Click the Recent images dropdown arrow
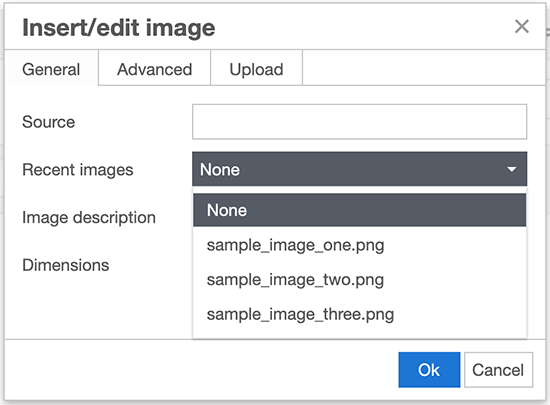The width and height of the screenshot is (550, 405). click(512, 169)
